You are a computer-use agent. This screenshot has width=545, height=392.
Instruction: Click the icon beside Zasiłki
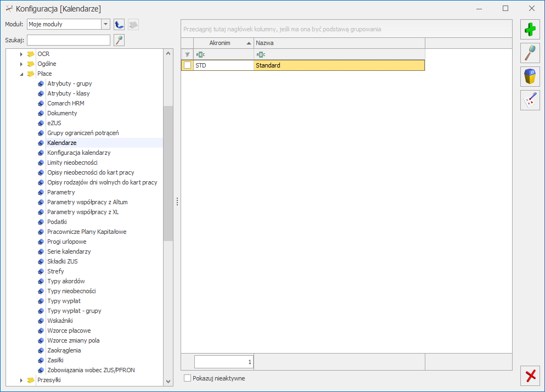click(x=41, y=360)
